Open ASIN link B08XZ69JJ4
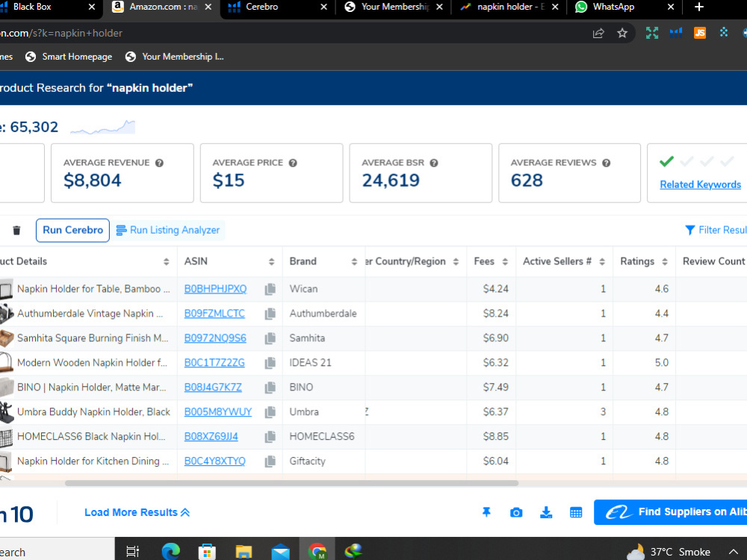Image resolution: width=747 pixels, height=560 pixels. coord(211,437)
